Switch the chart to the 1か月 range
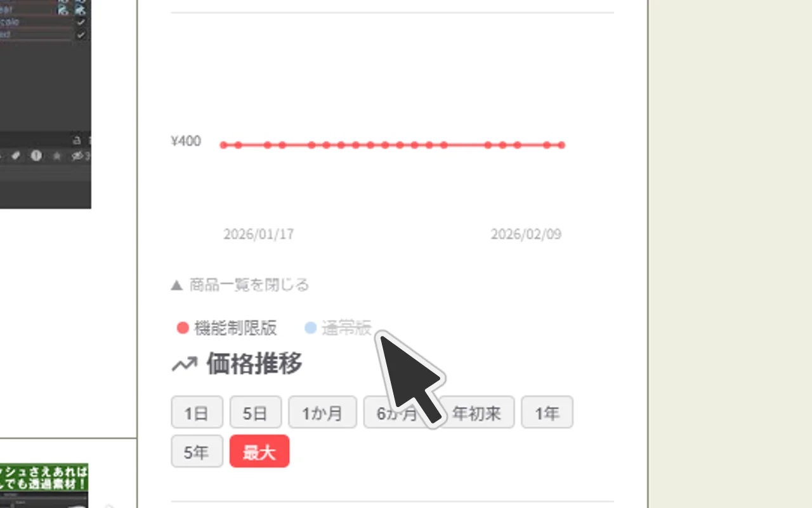Image resolution: width=812 pixels, height=508 pixels. 322,412
